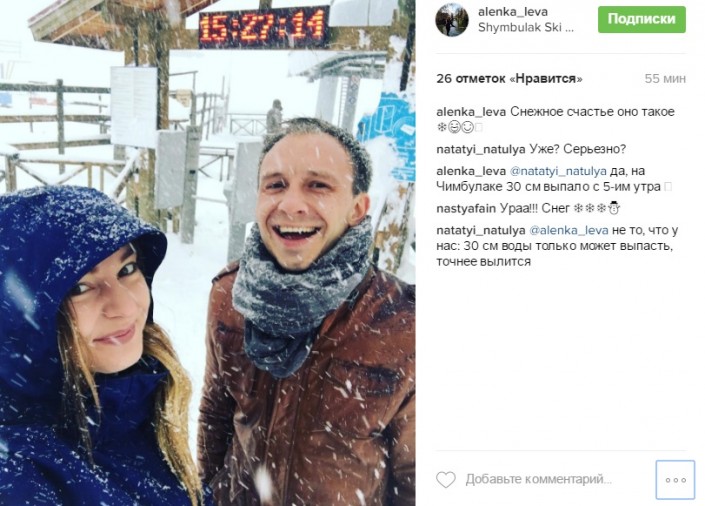The width and height of the screenshot is (705, 506).
Task: Click natatyi_natulya name in last comment
Action: pos(481,230)
